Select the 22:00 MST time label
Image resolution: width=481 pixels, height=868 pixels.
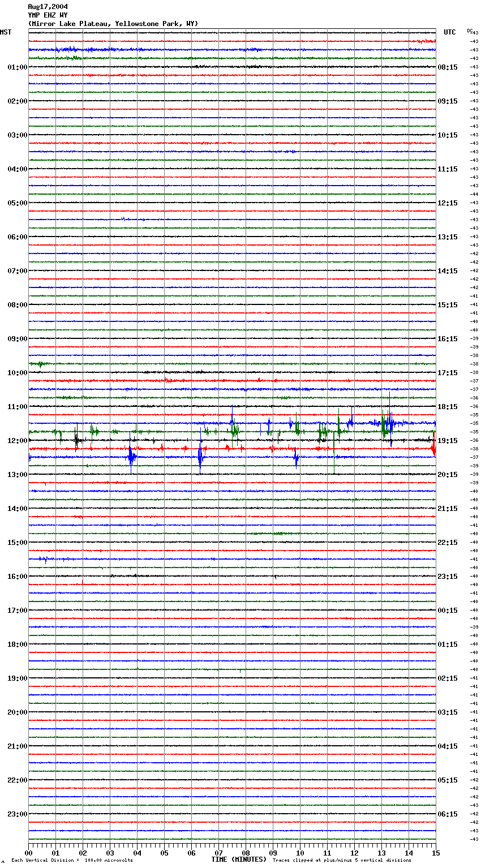(18, 780)
